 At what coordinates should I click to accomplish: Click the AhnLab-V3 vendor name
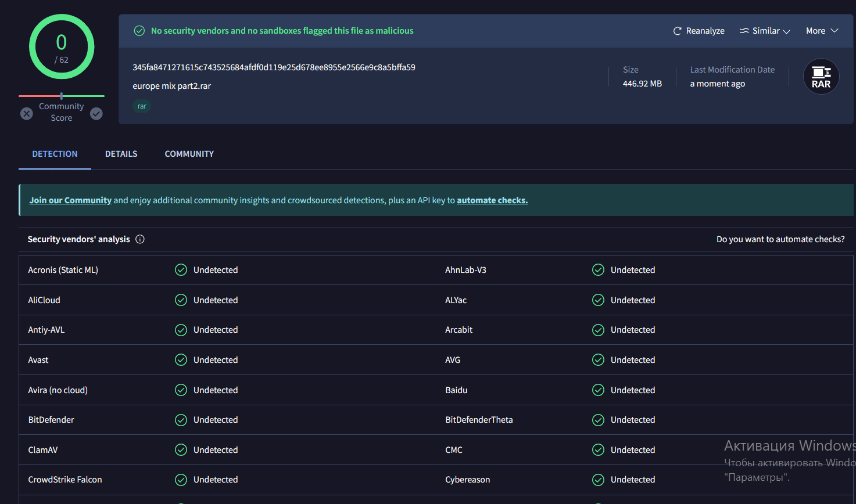(465, 270)
